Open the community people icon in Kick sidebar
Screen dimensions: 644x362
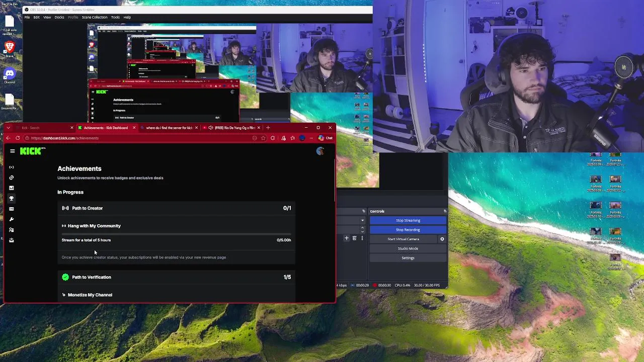pos(11,230)
